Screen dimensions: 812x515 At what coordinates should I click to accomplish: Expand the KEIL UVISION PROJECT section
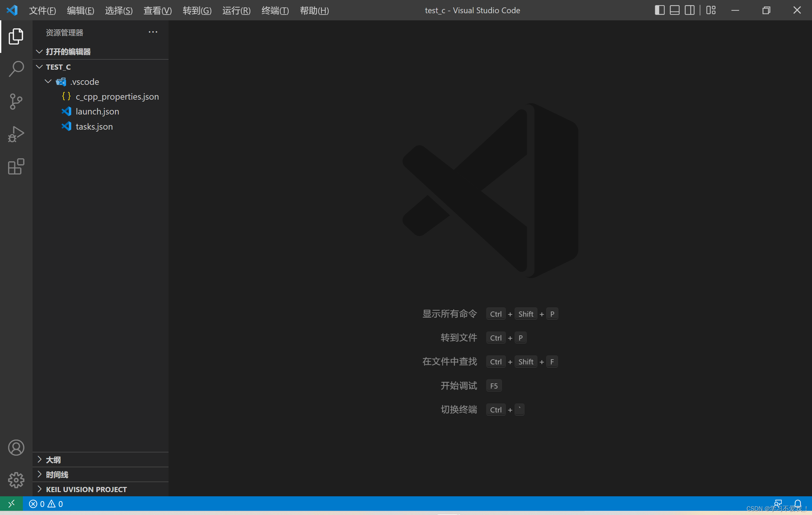(86, 489)
